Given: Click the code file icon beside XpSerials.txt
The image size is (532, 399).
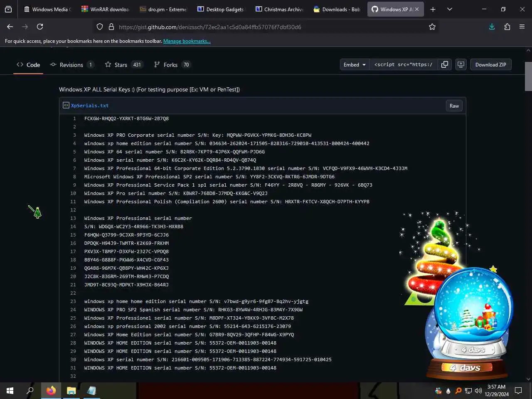Looking at the screenshot, I should pyautogui.click(x=66, y=106).
